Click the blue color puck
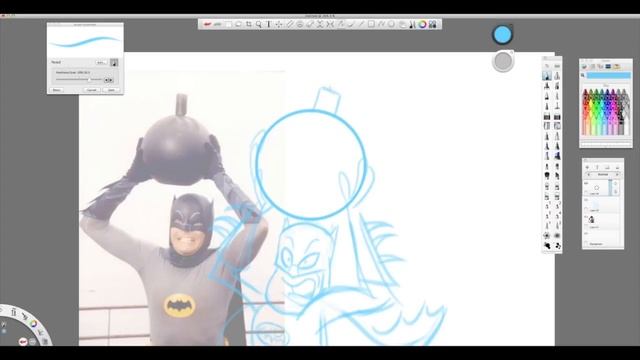The image size is (640, 360). click(502, 35)
